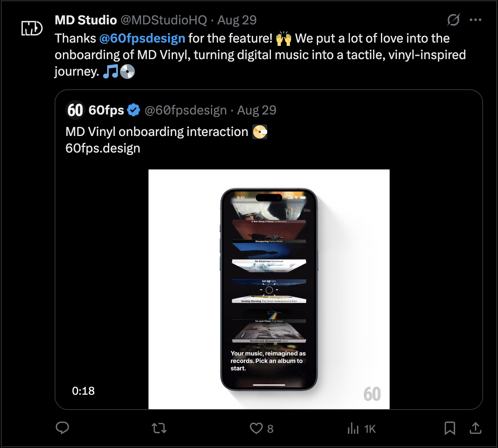Image resolution: width=498 pixels, height=448 pixels.
Task: Click the MD Studio display name
Action: [86, 20]
